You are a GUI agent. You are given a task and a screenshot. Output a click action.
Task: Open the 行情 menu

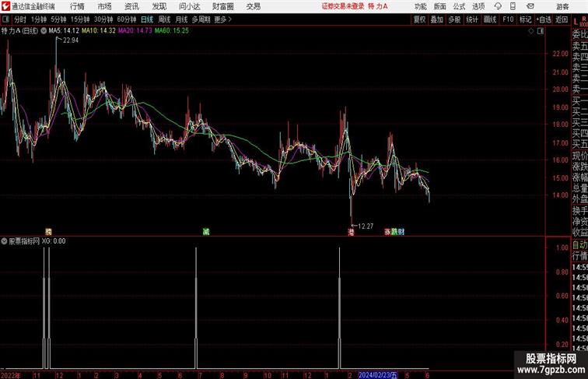tap(77, 6)
